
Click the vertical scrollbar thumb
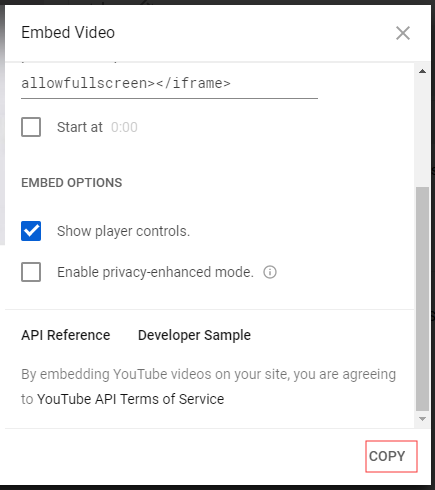point(422,299)
